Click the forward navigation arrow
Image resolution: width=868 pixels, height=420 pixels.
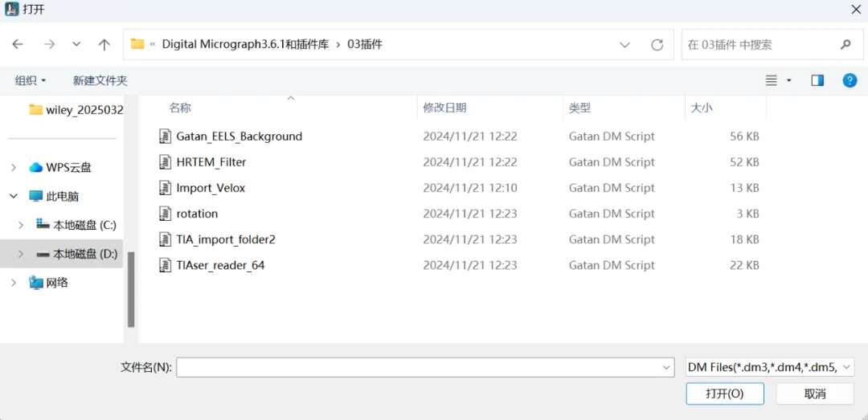click(x=49, y=45)
